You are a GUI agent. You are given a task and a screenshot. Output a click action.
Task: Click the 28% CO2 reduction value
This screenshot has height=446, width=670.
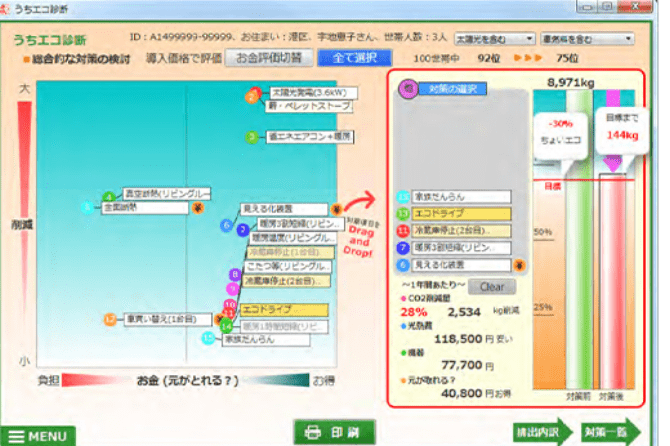(x=413, y=312)
